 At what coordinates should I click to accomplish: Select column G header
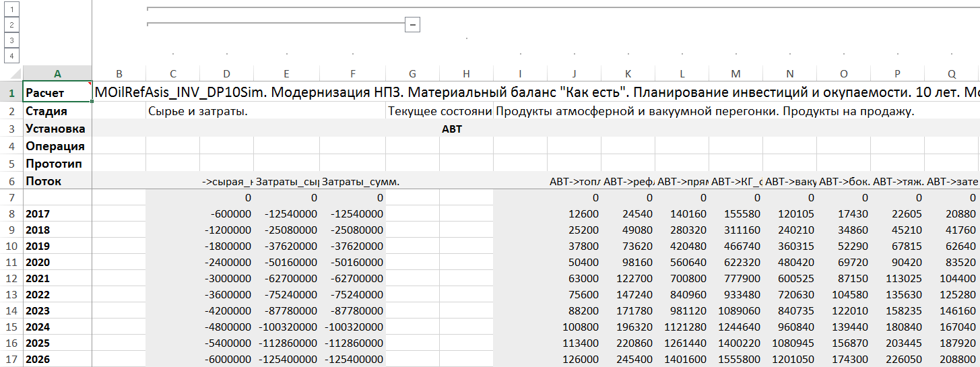412,73
